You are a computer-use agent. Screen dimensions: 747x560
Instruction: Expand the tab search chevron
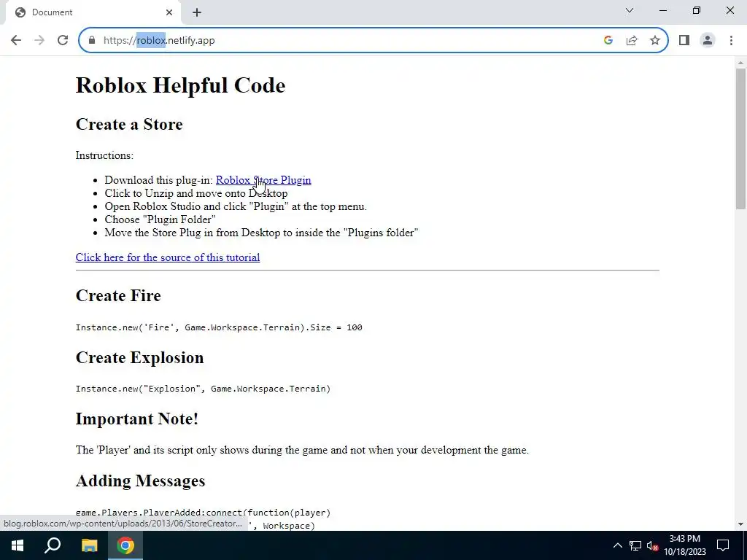(x=630, y=10)
